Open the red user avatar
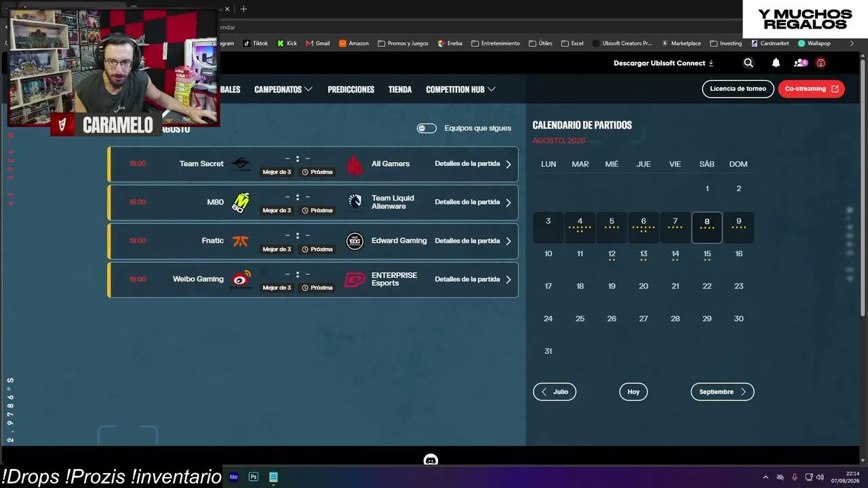 pyautogui.click(x=821, y=63)
